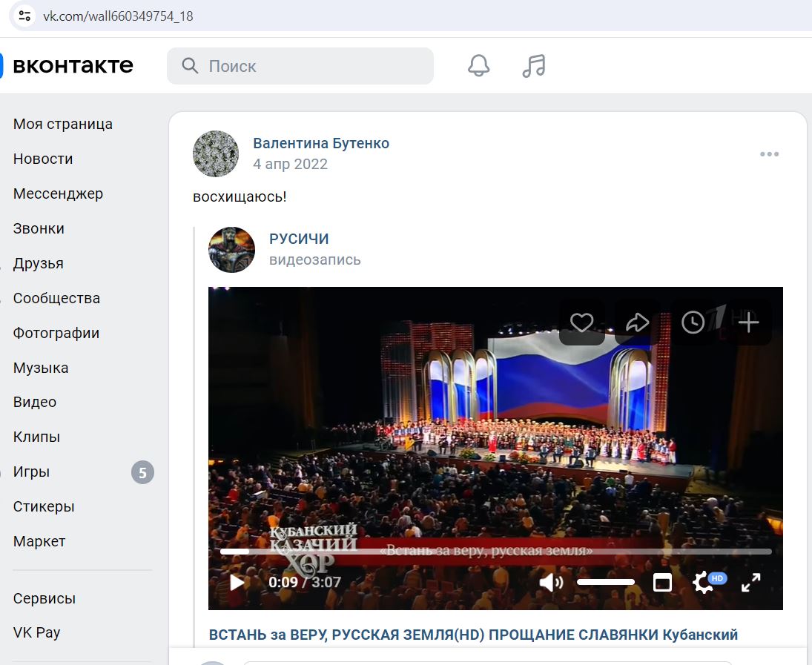
Task: Open VK Pay in sidebar
Action: (36, 632)
